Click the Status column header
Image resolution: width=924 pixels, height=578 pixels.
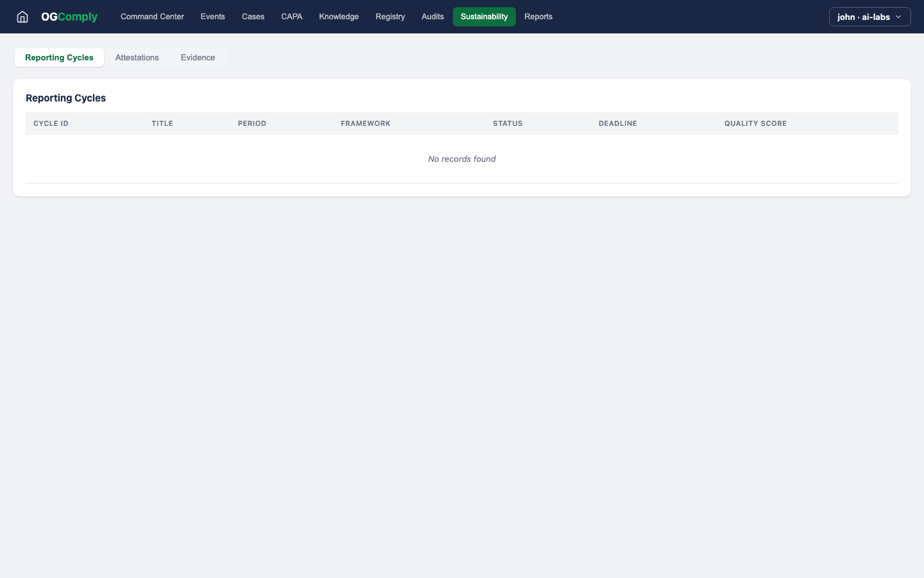point(508,123)
